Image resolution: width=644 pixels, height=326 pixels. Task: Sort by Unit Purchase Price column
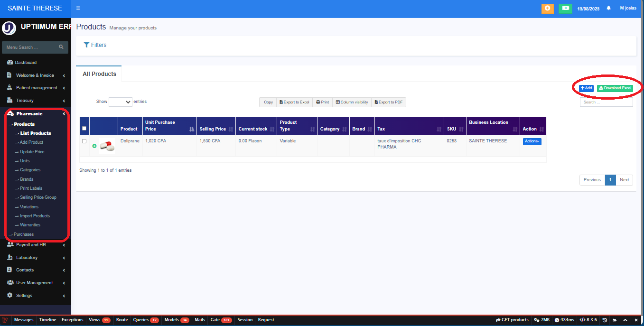tap(170, 126)
